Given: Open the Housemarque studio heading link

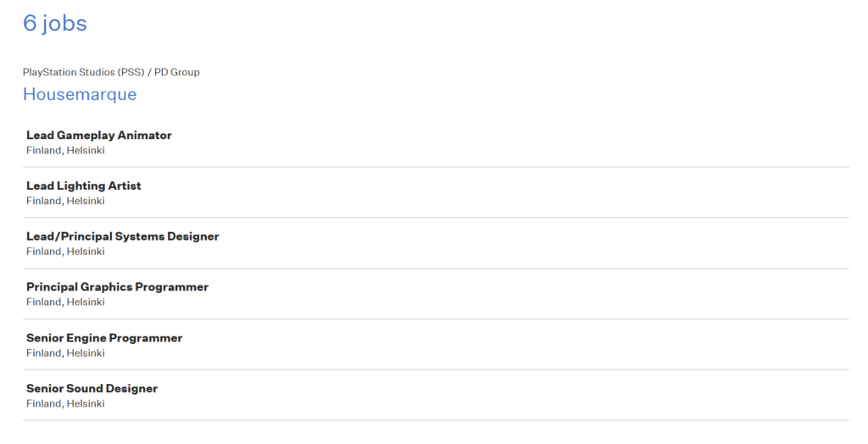Looking at the screenshot, I should point(80,94).
